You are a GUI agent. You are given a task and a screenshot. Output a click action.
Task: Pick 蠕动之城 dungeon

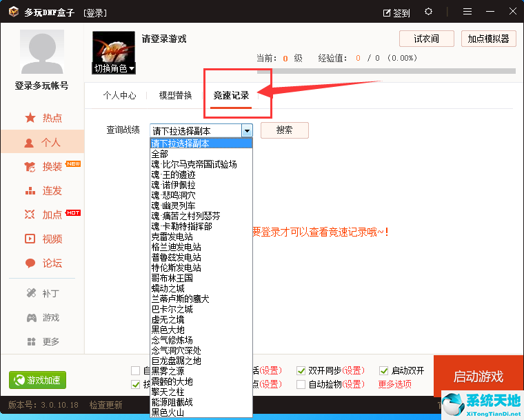pyautogui.click(x=201, y=288)
